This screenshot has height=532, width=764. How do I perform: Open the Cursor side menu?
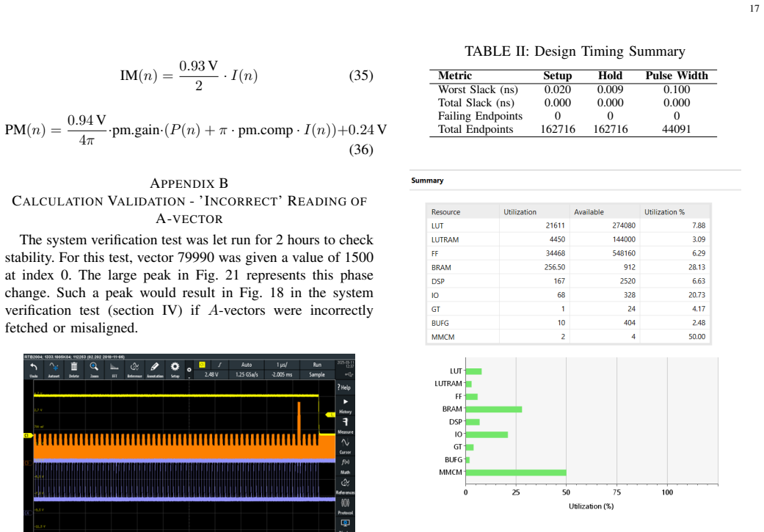point(346,445)
